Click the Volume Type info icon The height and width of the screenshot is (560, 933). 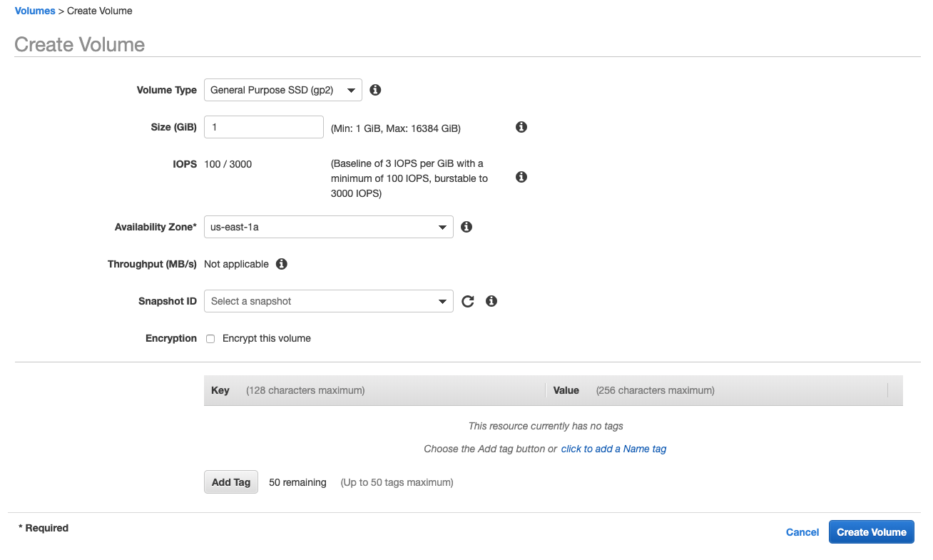point(375,90)
